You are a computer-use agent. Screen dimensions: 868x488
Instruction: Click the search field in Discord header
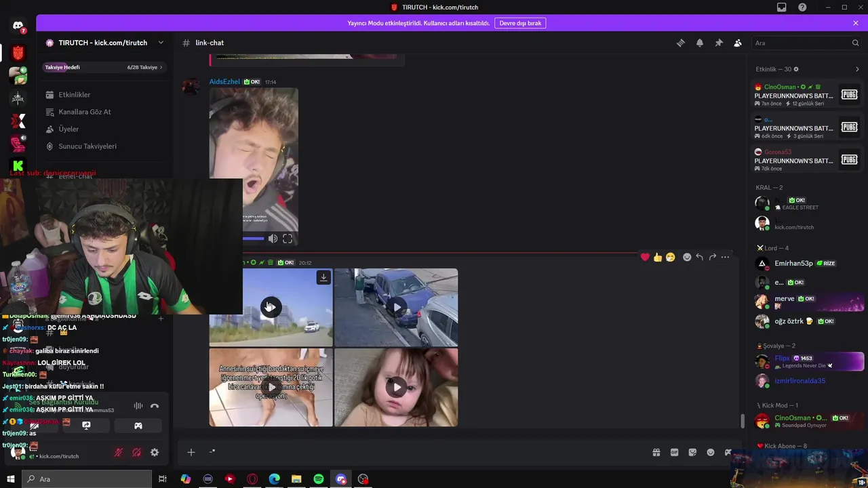(807, 43)
